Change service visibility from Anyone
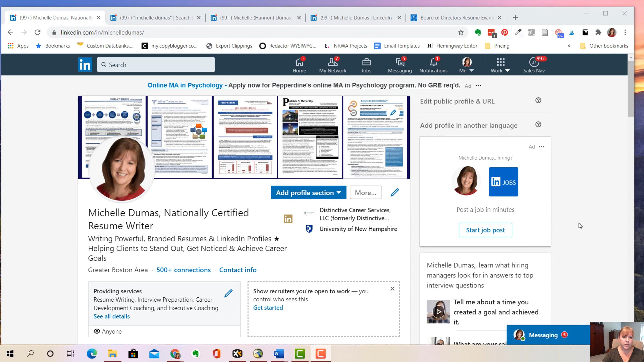 click(108, 331)
